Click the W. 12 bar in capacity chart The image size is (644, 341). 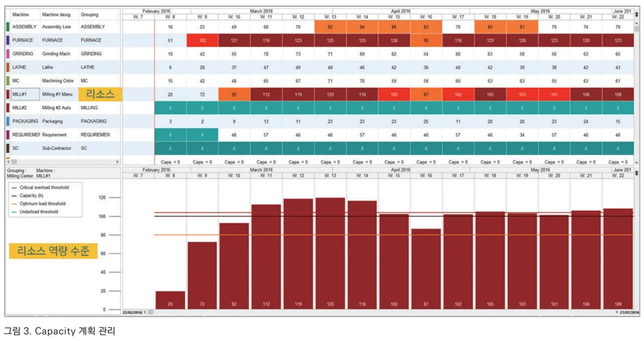(x=298, y=253)
